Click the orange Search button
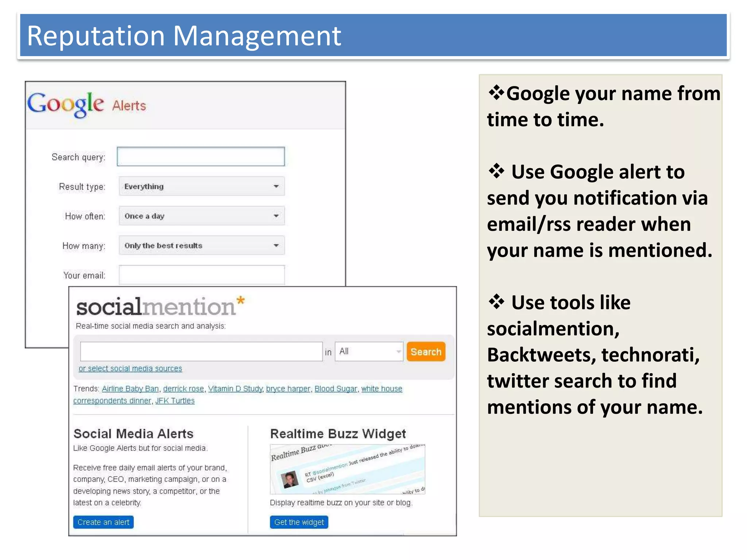Image resolution: width=747 pixels, height=560 pixels. coord(426,352)
